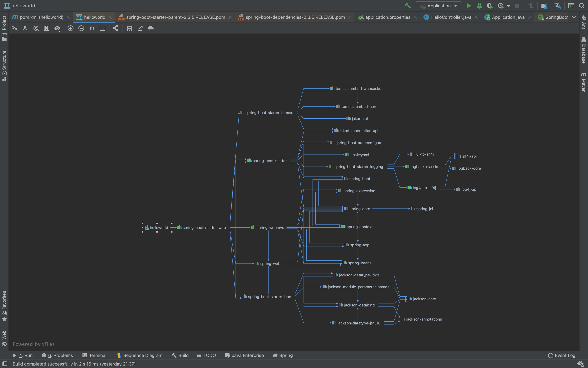Select the helloworld node in diagram

[157, 228]
